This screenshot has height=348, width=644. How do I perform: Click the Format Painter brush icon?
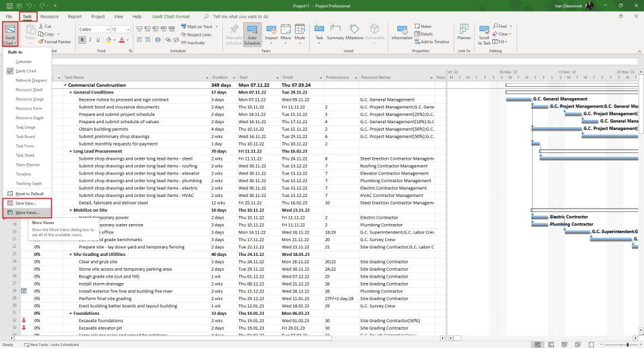41,41
